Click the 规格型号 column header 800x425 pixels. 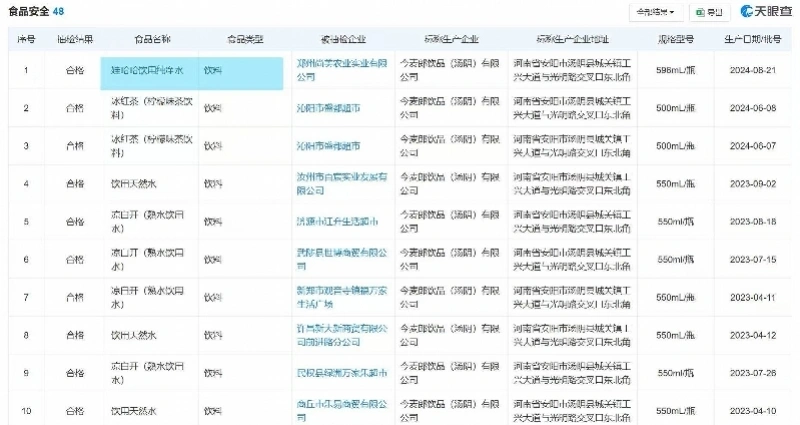676,39
